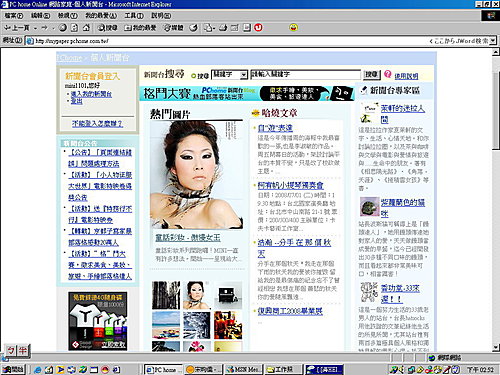Click the pink question mark help icon
This screenshot has height=375, width=500.
click(387, 74)
